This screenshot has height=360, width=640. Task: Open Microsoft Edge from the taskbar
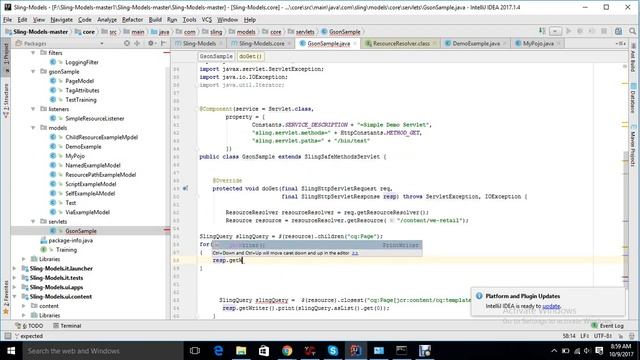pyautogui.click(x=218, y=351)
